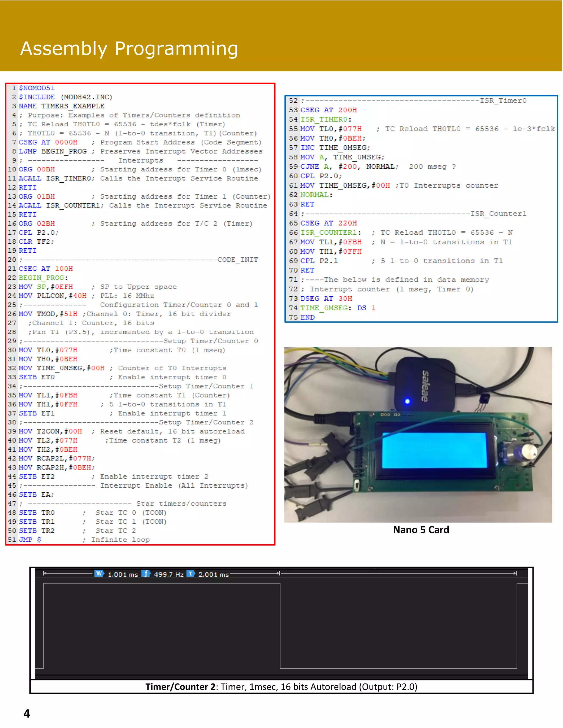Click code line '$NOMOD51'
Screen dimensions: 563x728
(x=37, y=88)
